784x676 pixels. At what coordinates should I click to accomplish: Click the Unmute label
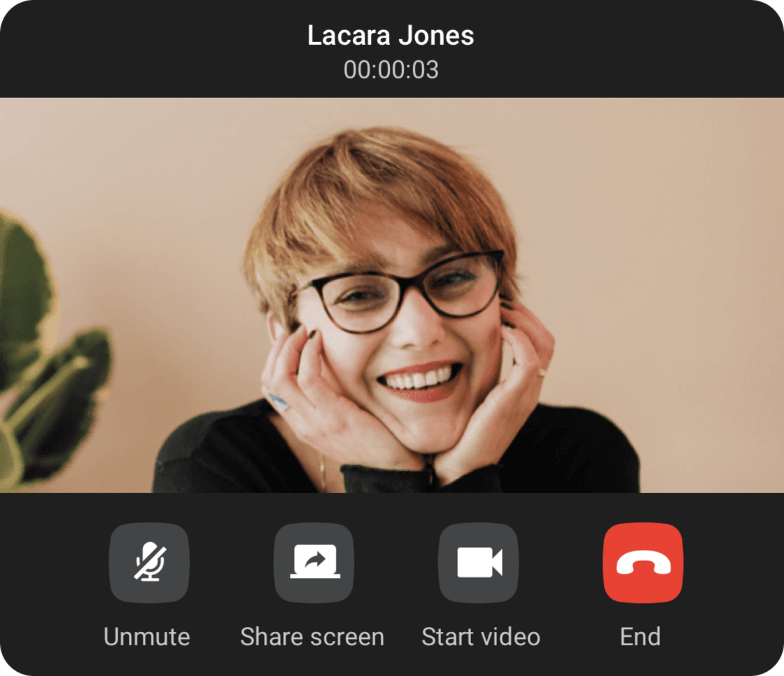[148, 636]
